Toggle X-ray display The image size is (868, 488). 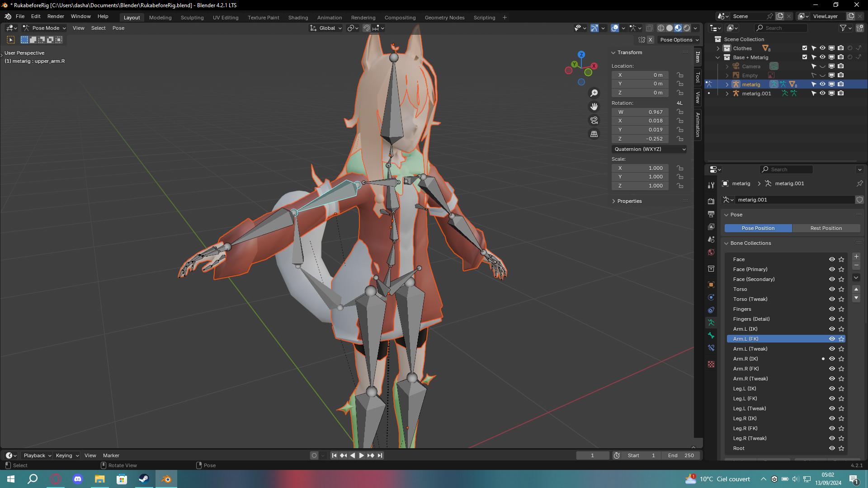(649, 28)
